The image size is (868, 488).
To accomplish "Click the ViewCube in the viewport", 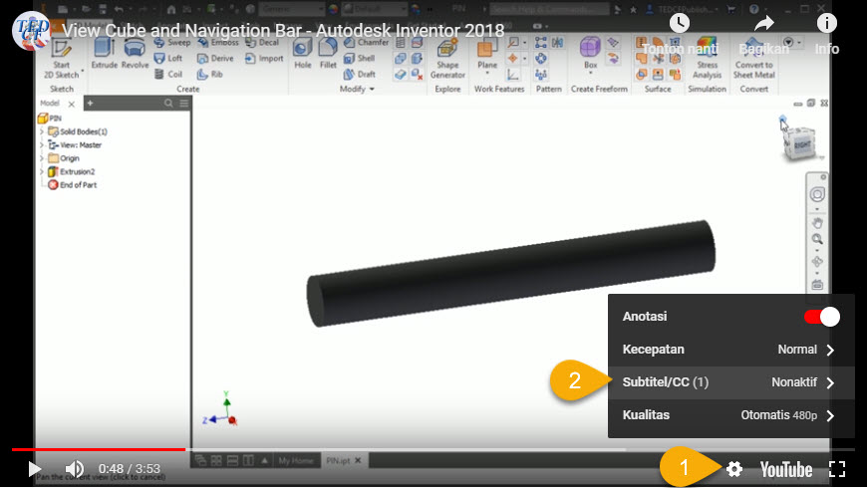I will (x=800, y=139).
